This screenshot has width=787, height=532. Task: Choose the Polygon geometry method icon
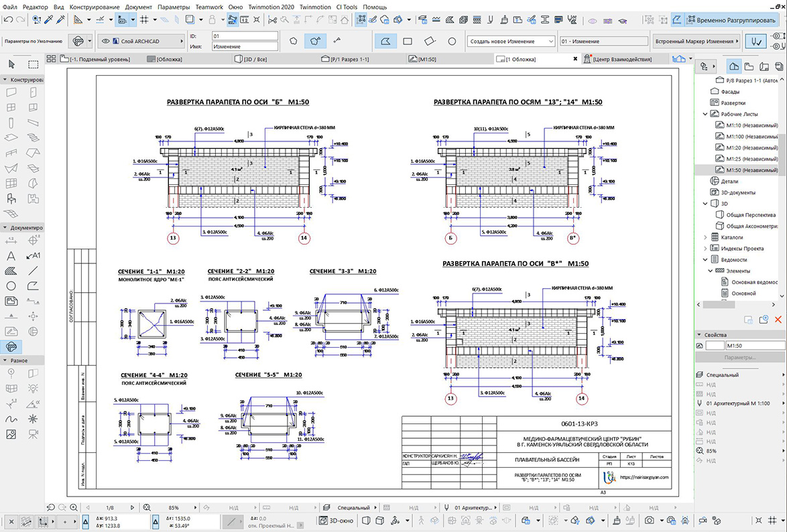(x=385, y=41)
